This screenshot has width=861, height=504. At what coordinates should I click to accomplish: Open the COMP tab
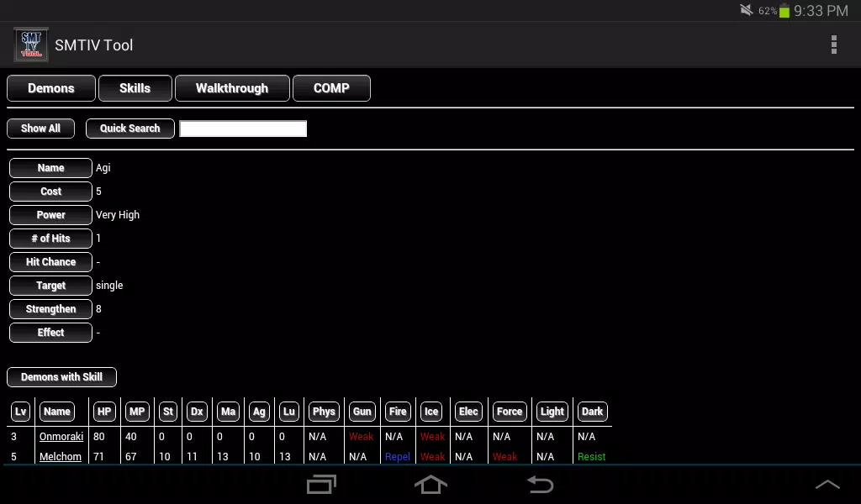pyautogui.click(x=331, y=88)
